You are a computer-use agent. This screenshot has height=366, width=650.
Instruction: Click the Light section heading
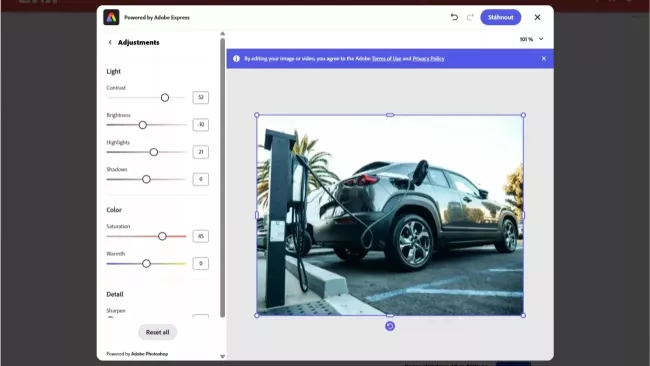[114, 71]
